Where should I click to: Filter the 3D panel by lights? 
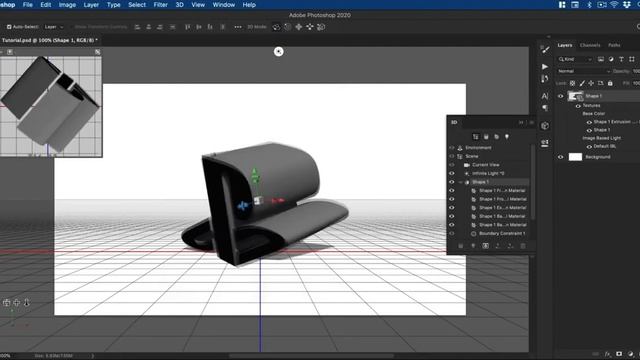(507, 137)
